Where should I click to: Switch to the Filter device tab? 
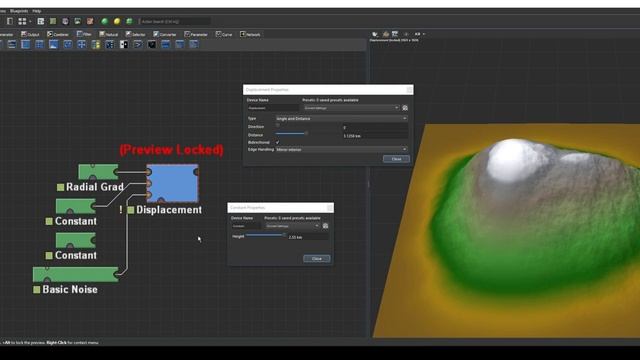tap(84, 34)
